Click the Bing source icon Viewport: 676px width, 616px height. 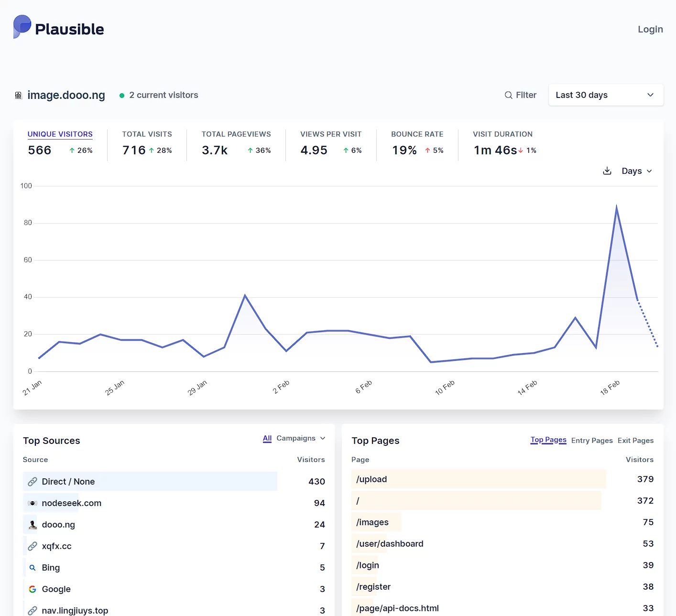tap(33, 568)
